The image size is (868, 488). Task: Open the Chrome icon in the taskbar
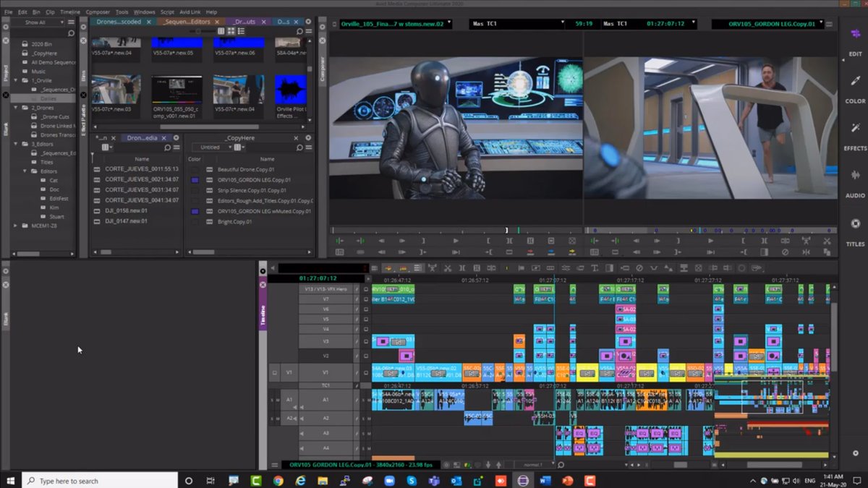(278, 480)
